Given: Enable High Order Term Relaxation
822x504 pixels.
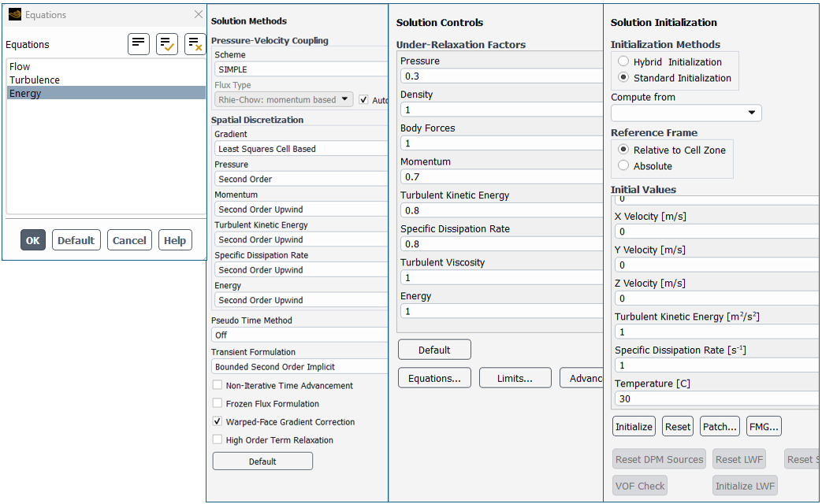Looking at the screenshot, I should point(217,439).
